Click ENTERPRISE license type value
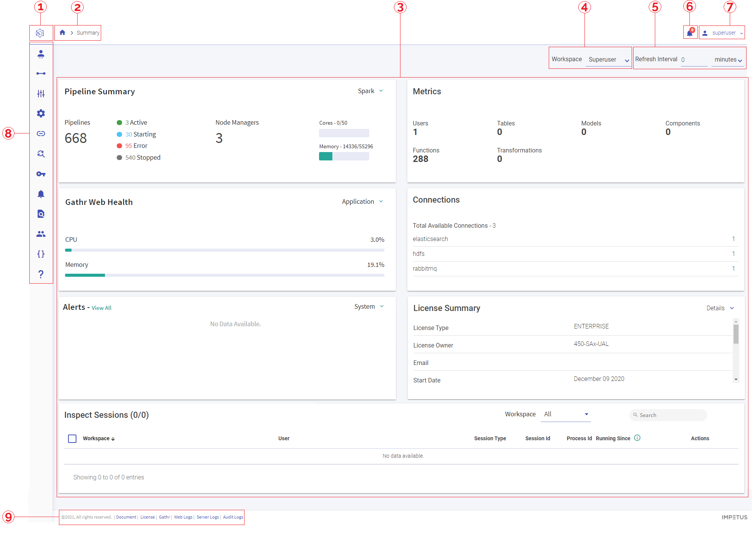 coord(591,326)
